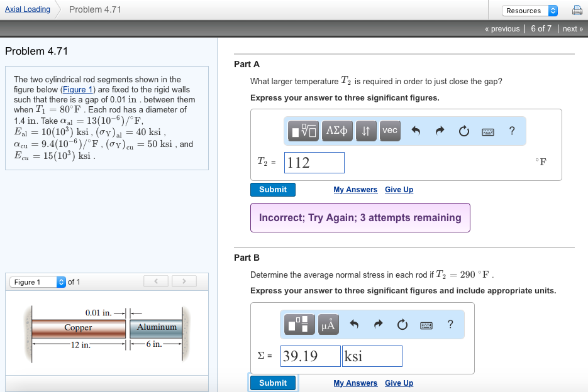This screenshot has height=392, width=588.
Task: Click the Part B value field containing 39.19
Action: click(311, 356)
